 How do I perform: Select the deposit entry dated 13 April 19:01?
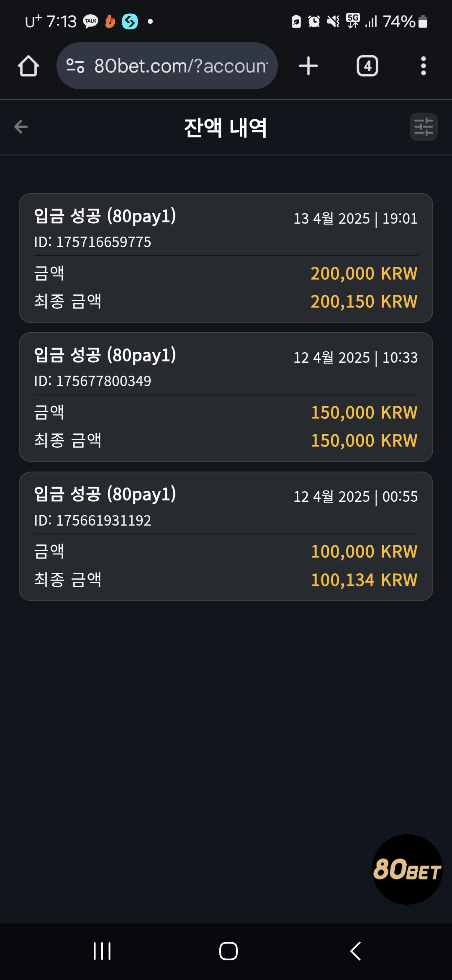226,258
